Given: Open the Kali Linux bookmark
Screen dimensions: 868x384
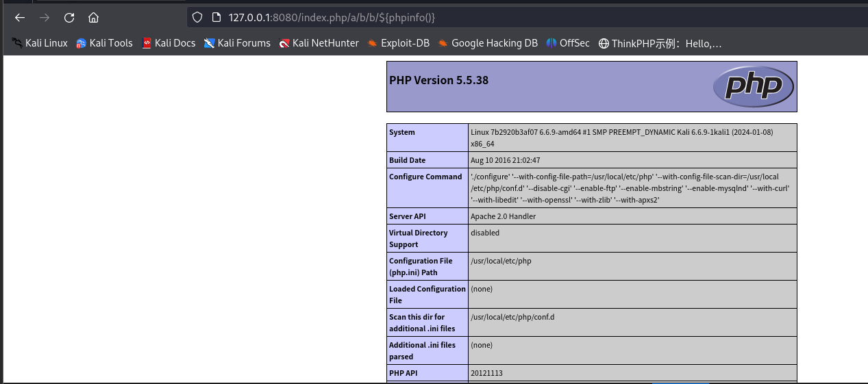Looking at the screenshot, I should click(40, 43).
